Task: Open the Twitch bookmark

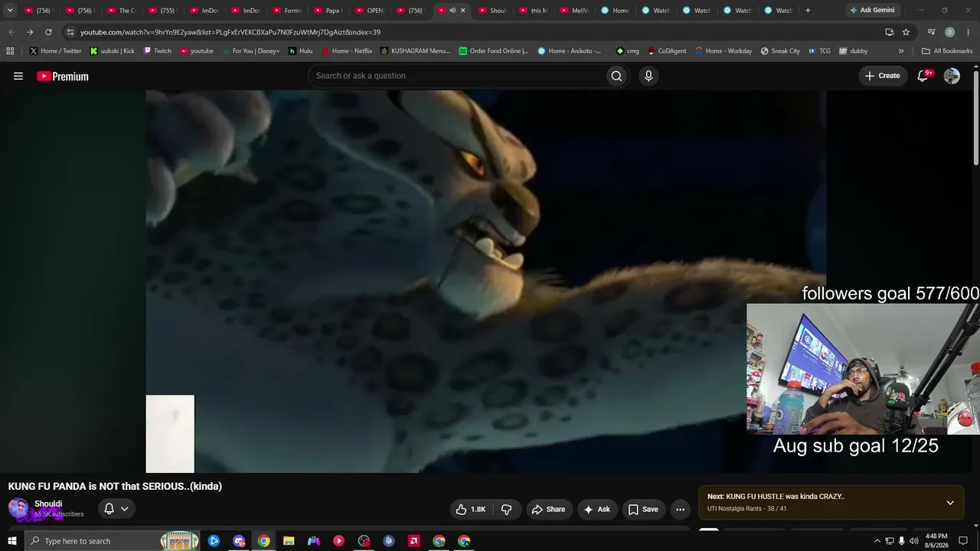Action: pyautogui.click(x=157, y=51)
